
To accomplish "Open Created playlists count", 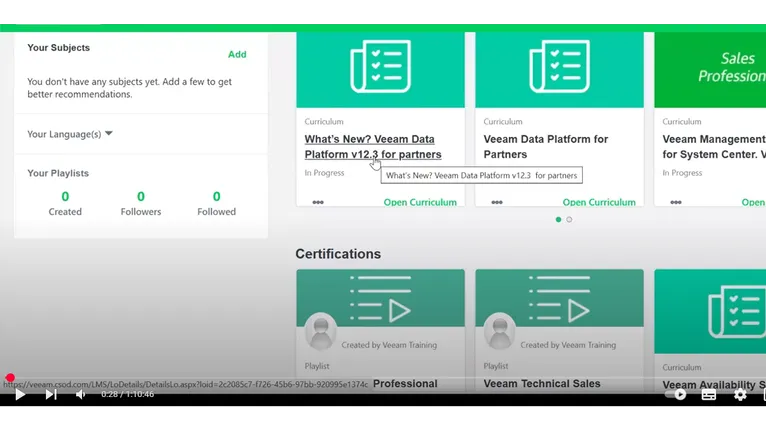I will (x=65, y=203).
